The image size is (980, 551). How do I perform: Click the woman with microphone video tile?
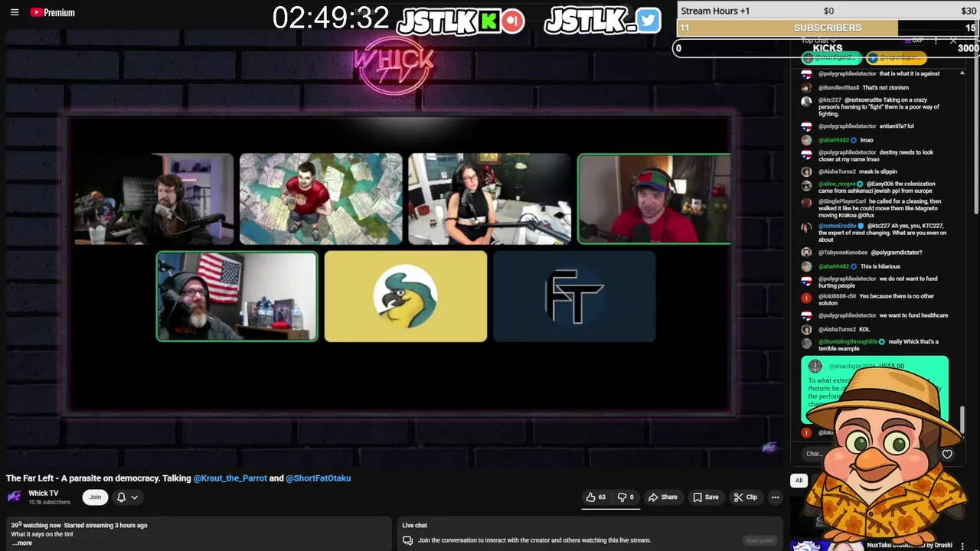(489, 199)
